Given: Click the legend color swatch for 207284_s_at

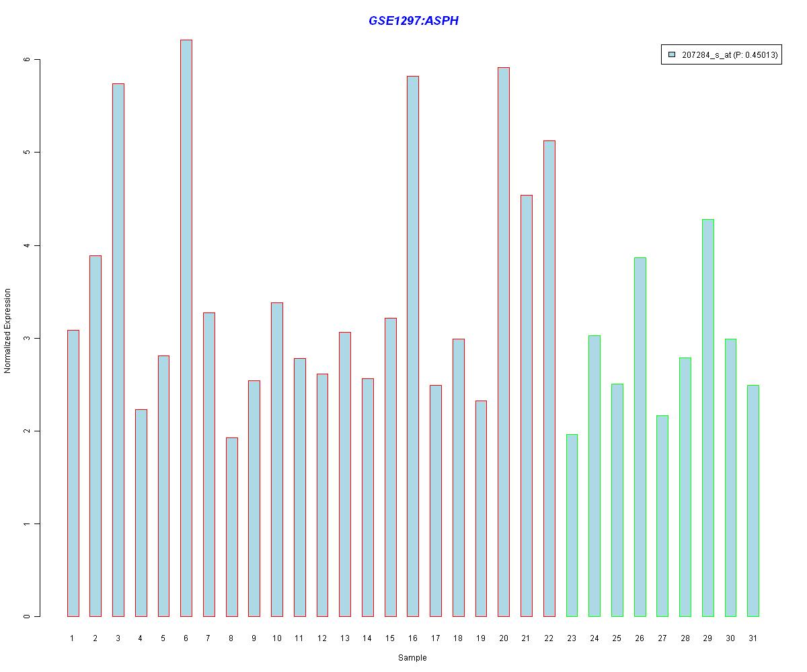Looking at the screenshot, I should 672,55.
